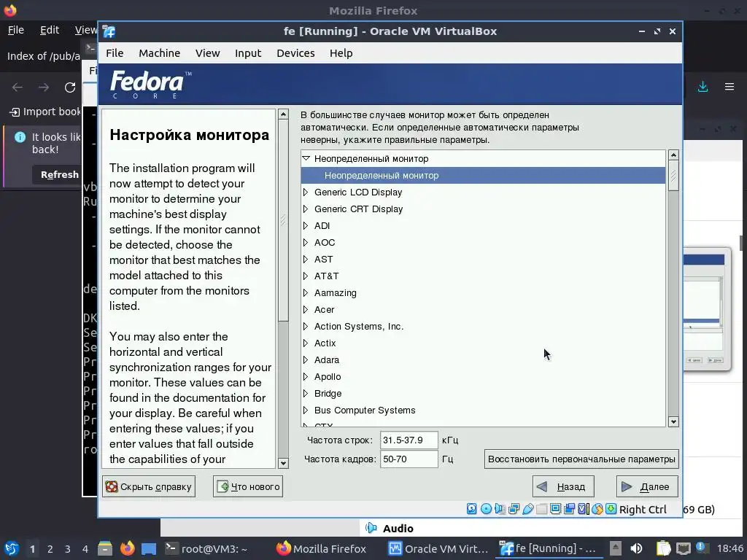
Task: Click the shared folders status icon
Action: (542, 509)
